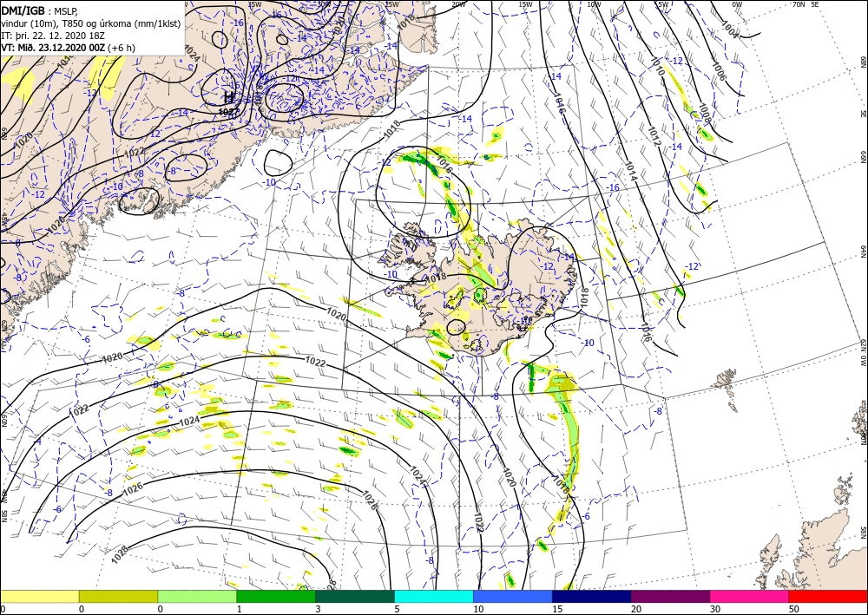Click the "50" legend scale value
Screen dimensions: 868x615
pos(793,609)
